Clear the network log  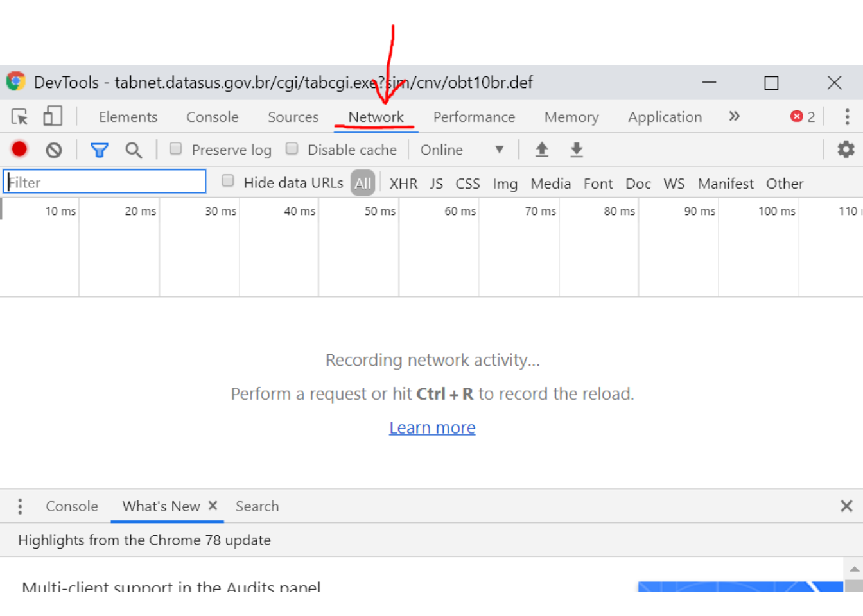(54, 150)
